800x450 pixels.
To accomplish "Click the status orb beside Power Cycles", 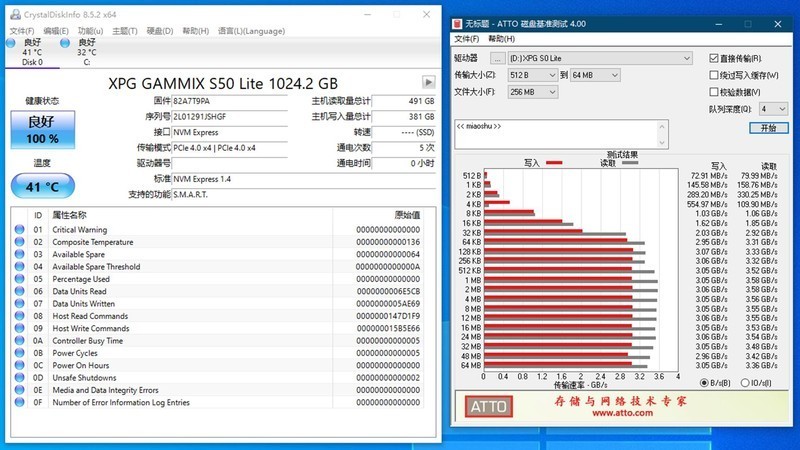I will click(19, 353).
